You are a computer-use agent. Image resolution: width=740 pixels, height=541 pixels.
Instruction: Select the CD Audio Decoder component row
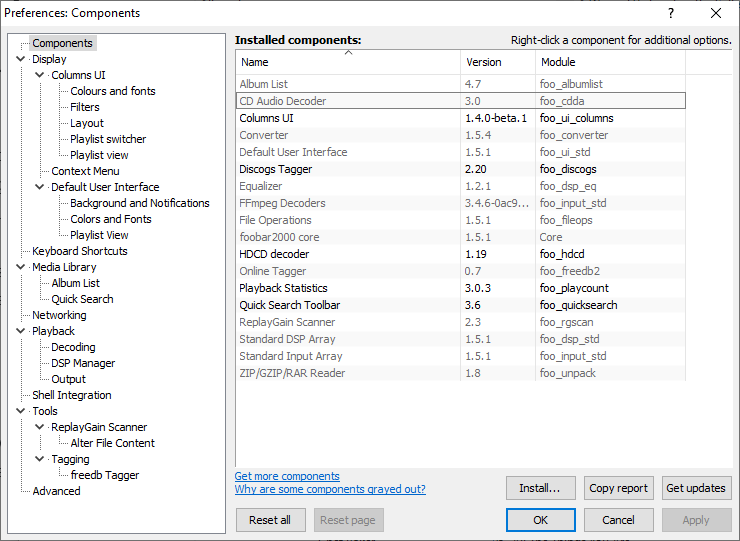(461, 101)
